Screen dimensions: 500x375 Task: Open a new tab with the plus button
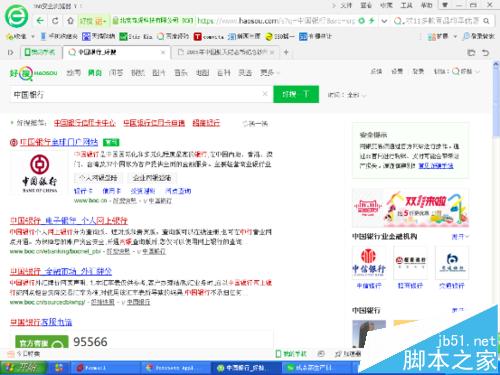click(286, 52)
